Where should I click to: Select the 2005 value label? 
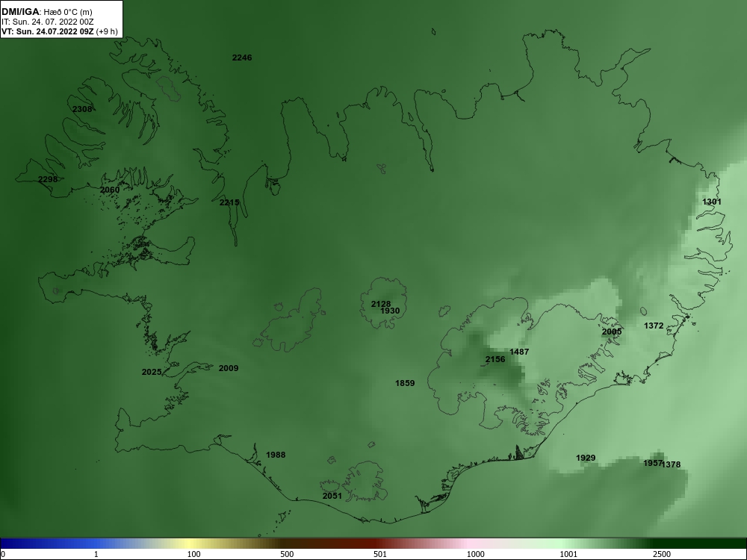(x=612, y=332)
